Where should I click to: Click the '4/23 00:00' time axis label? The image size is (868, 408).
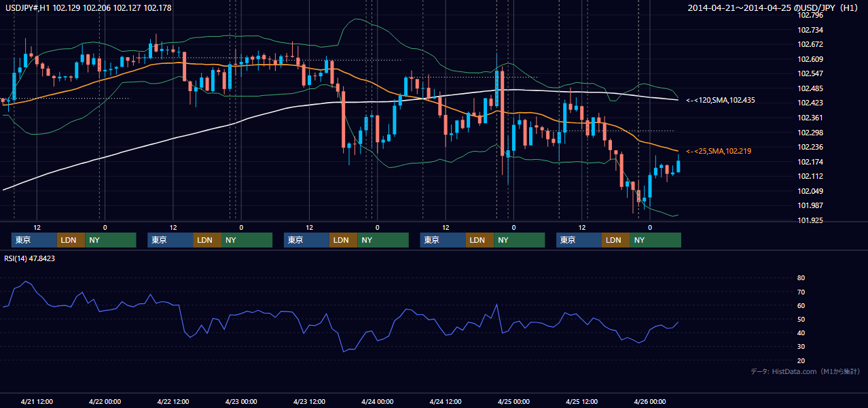[240, 401]
